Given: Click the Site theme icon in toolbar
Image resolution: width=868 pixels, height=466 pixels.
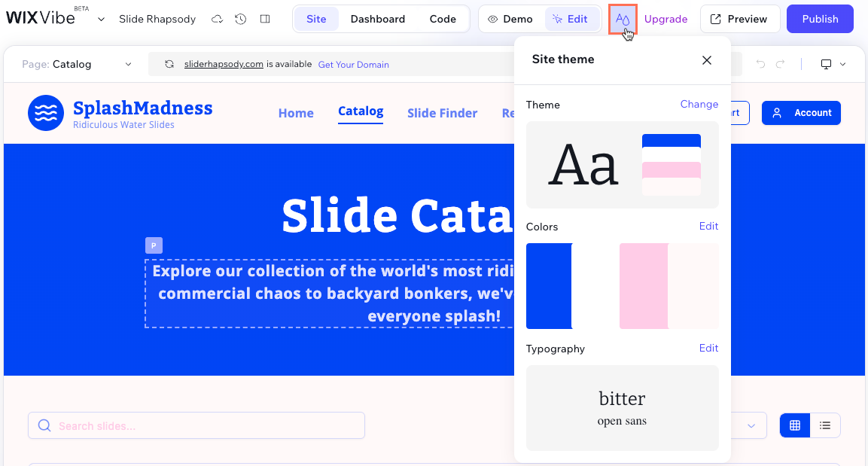Looking at the screenshot, I should [x=623, y=19].
